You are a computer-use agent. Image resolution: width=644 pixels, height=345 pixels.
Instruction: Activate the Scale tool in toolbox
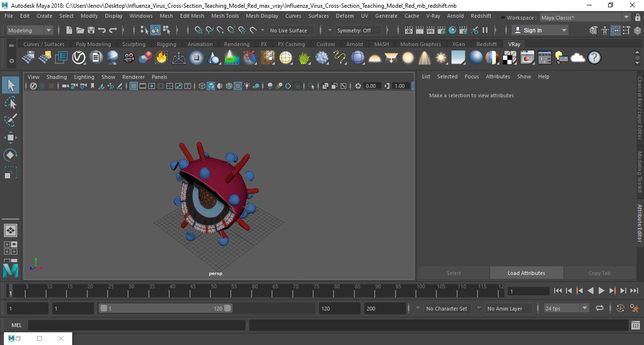click(11, 172)
